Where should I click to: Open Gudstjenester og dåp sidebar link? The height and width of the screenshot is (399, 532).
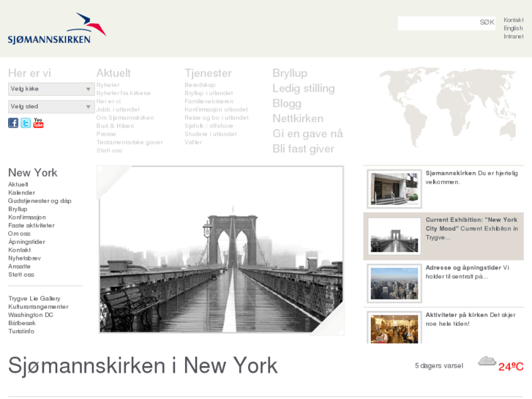click(40, 201)
